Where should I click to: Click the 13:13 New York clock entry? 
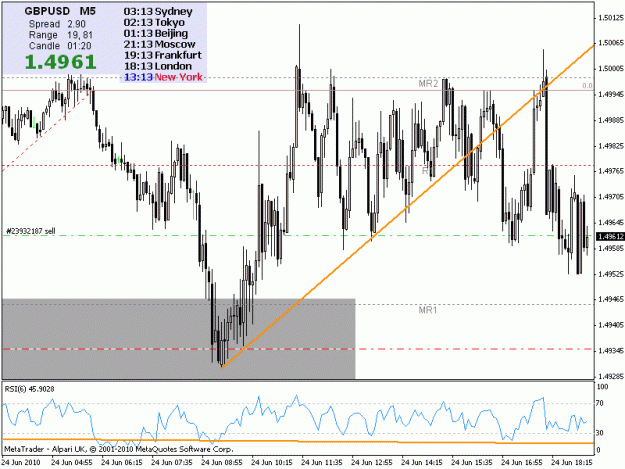[163, 77]
